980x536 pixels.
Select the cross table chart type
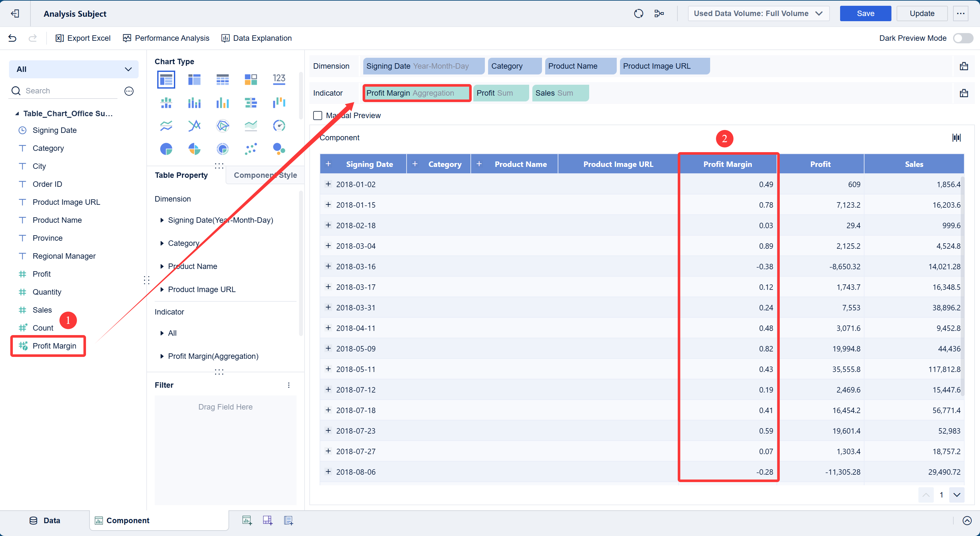point(194,80)
